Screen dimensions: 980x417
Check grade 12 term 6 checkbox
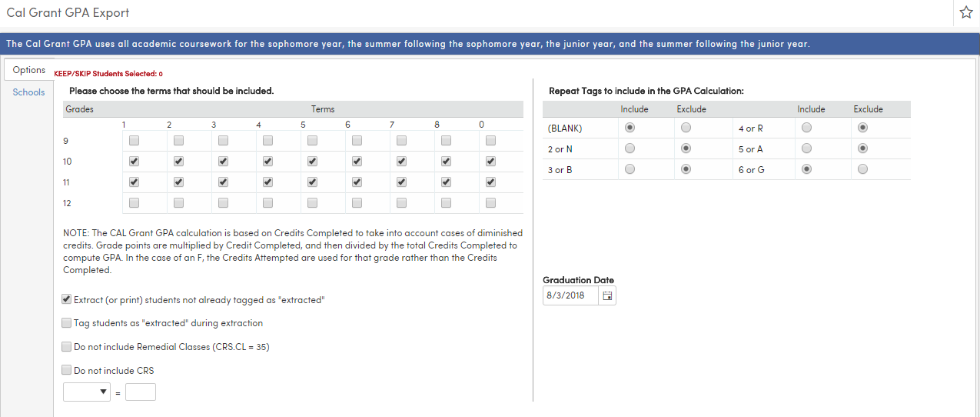coord(357,203)
